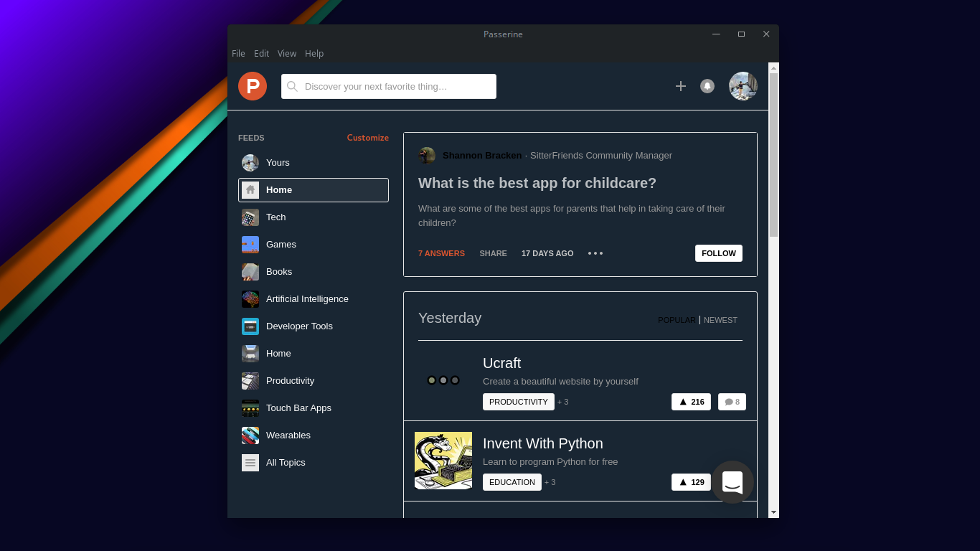Select the Artificial Intelligence label

307,299
